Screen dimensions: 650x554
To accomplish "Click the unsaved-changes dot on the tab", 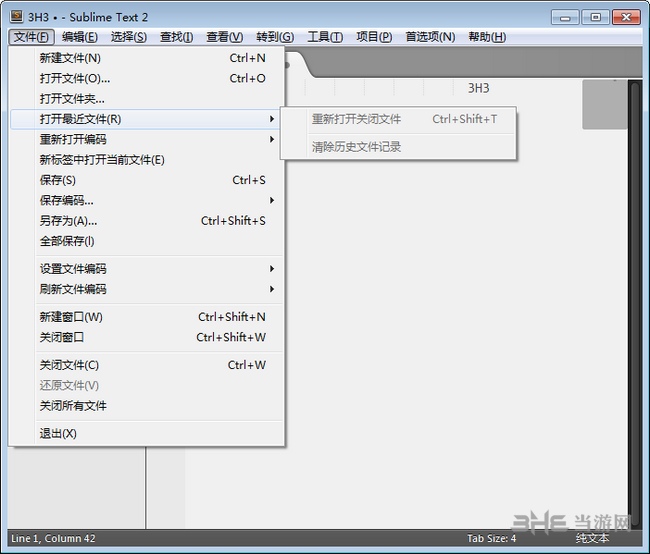I will pos(287,65).
